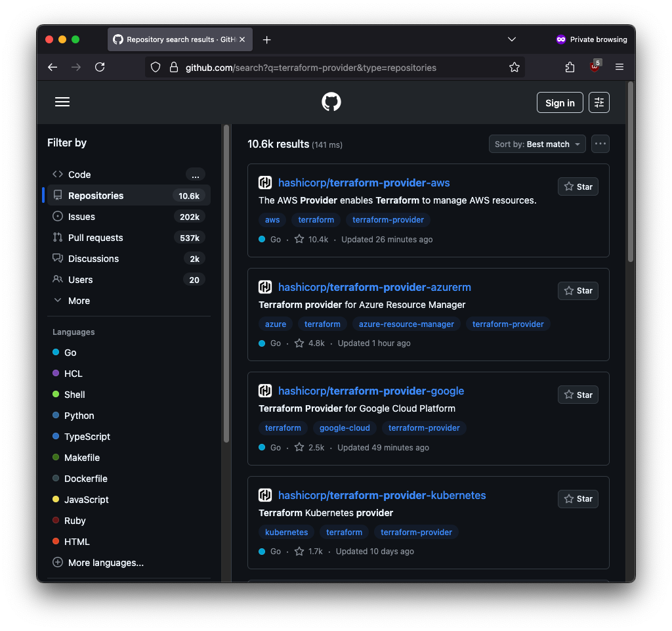Open hashicorp/terraform-provider-aws repository link
The height and width of the screenshot is (631, 672).
[x=364, y=183]
